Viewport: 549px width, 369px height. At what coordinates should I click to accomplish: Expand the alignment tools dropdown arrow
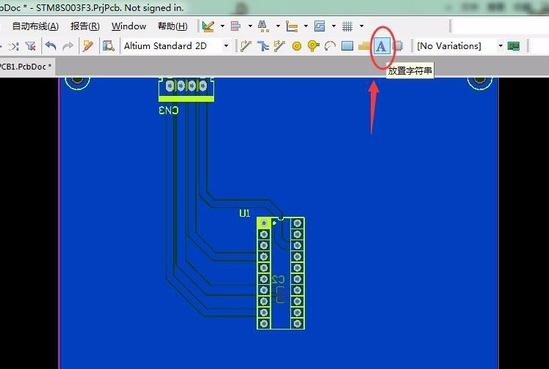(250, 26)
